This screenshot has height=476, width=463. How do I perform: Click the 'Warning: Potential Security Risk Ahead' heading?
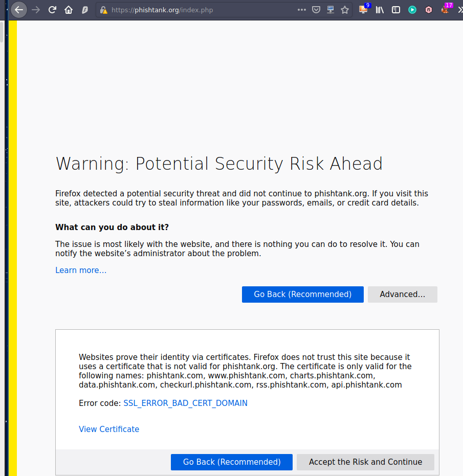click(219, 164)
